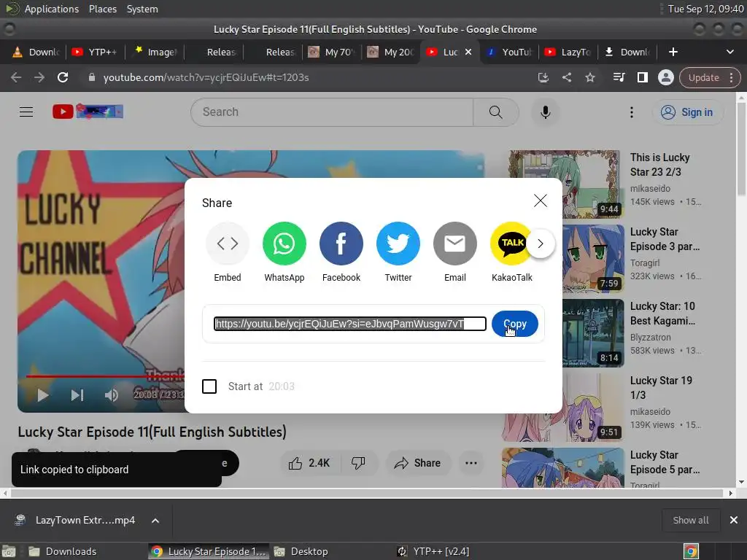Copy the youtu.be share link
Viewport: 747px width, 560px height.
pyautogui.click(x=514, y=324)
